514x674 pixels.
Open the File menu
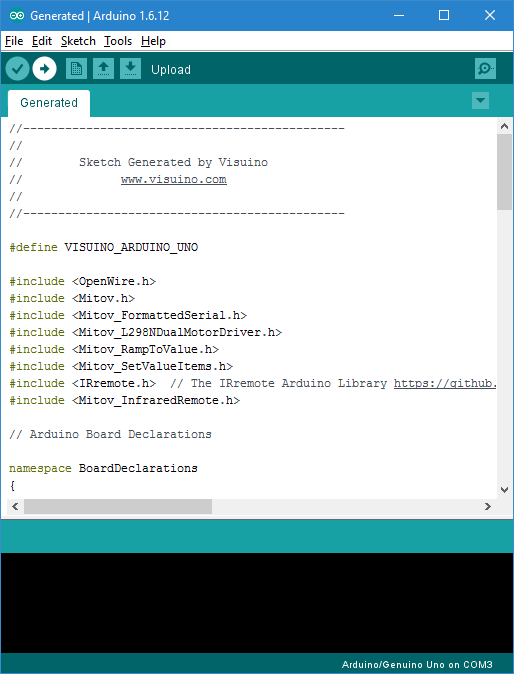14,41
